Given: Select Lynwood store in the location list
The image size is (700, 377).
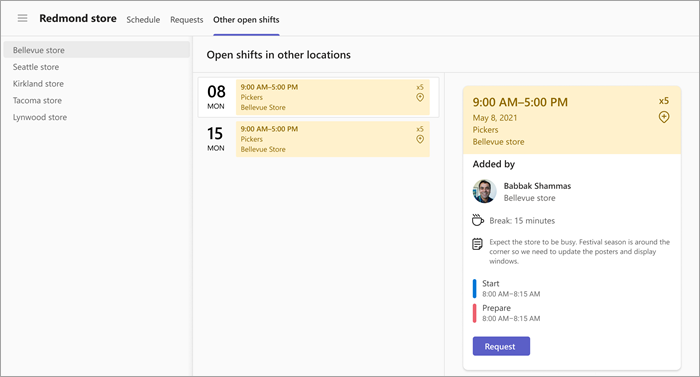Looking at the screenshot, I should click(96, 117).
